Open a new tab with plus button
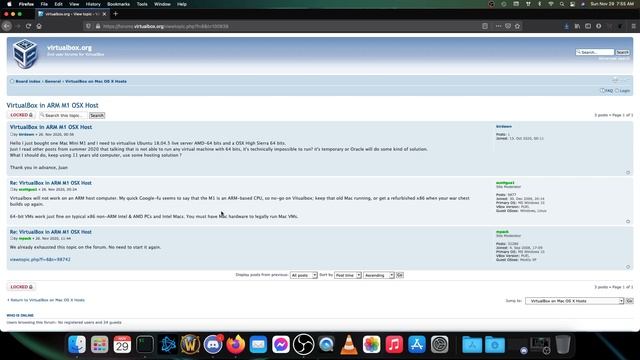The image size is (640, 360). tap(116, 14)
